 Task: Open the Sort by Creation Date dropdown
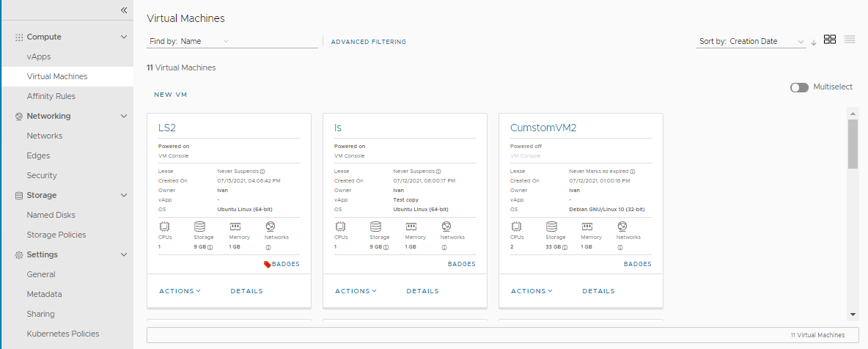(752, 42)
